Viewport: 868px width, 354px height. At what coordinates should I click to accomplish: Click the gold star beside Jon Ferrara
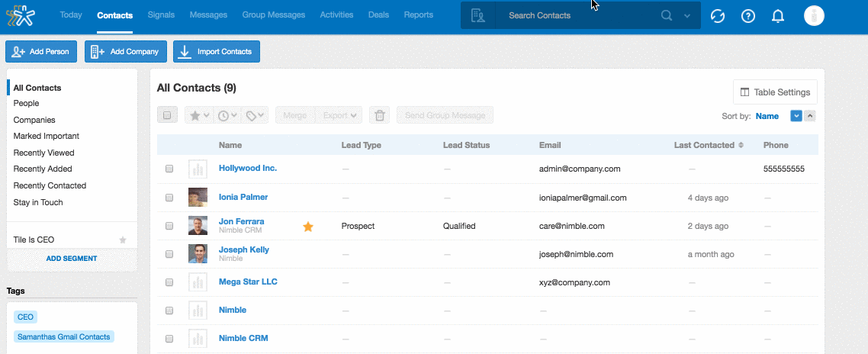click(x=308, y=227)
